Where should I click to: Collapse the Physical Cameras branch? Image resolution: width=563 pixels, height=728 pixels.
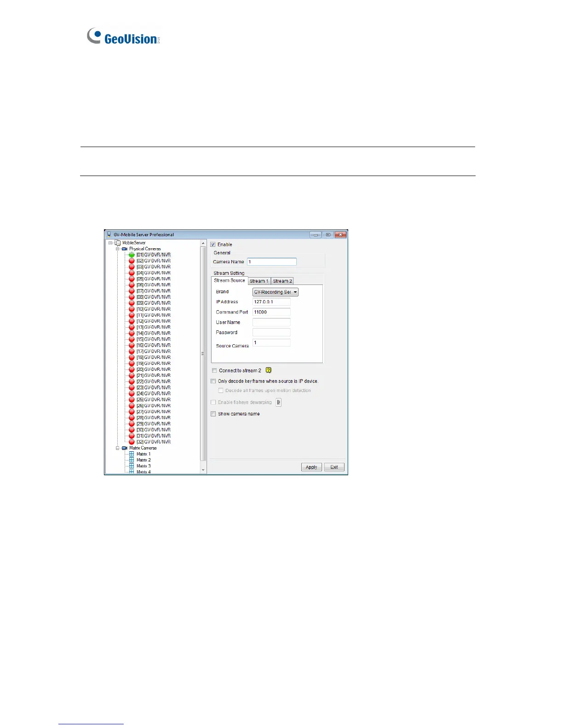[x=118, y=249]
